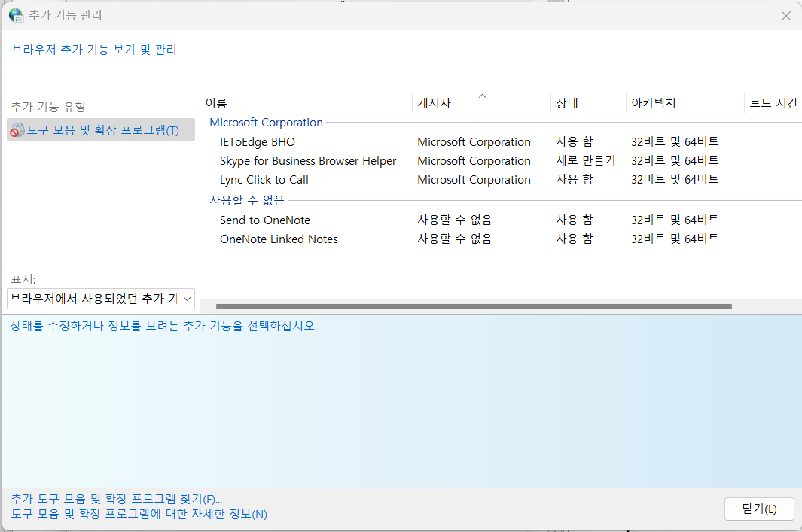
Task: Open 도구 모음 및 확장 프로그램에 대한 자세한 정보(N) link
Action: click(139, 514)
